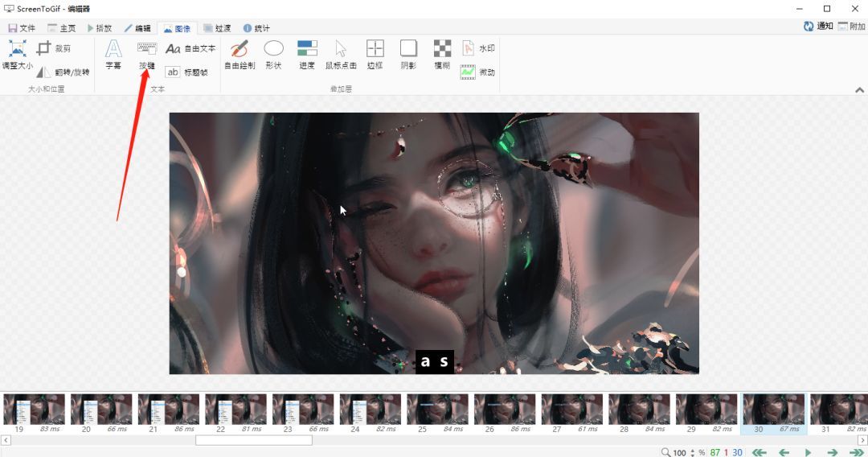Add a Border (边框) overlay
The height and width of the screenshot is (457, 868).
pos(375,55)
